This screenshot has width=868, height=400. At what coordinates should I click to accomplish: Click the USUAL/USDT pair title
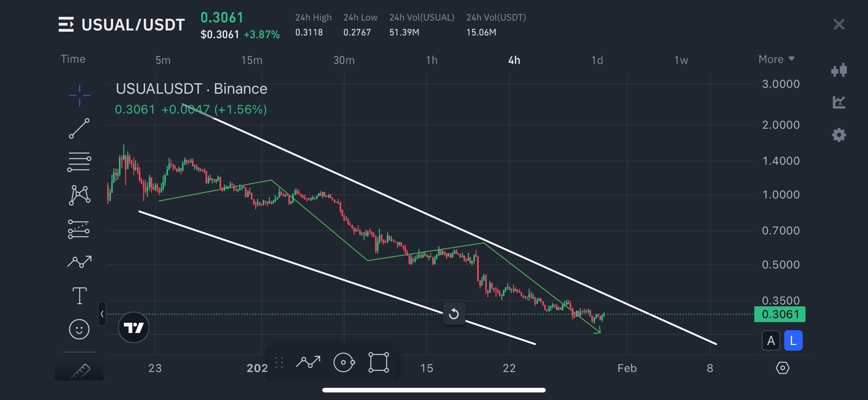coord(133,25)
